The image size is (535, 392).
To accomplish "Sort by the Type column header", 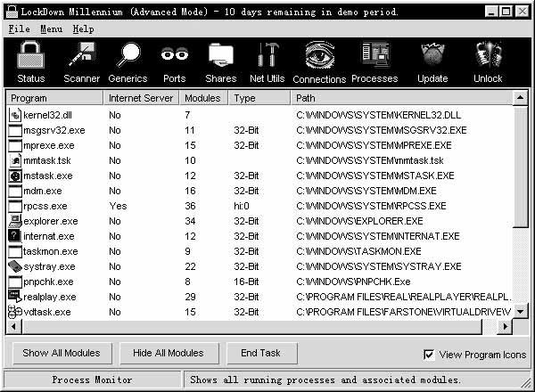I will [x=259, y=98].
